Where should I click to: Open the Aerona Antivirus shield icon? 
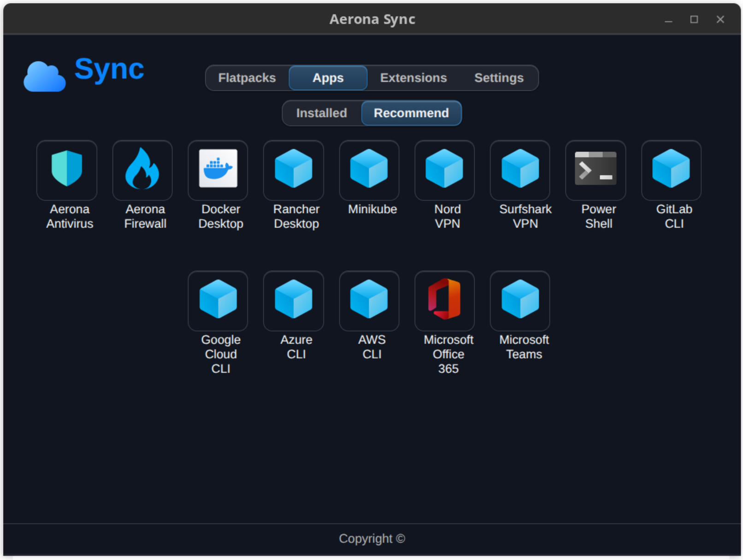click(x=67, y=170)
